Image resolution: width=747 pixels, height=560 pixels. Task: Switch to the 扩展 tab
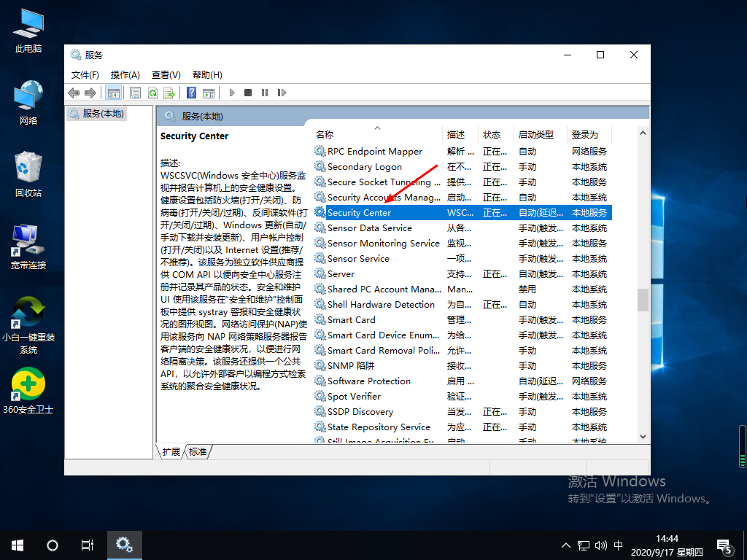click(171, 452)
